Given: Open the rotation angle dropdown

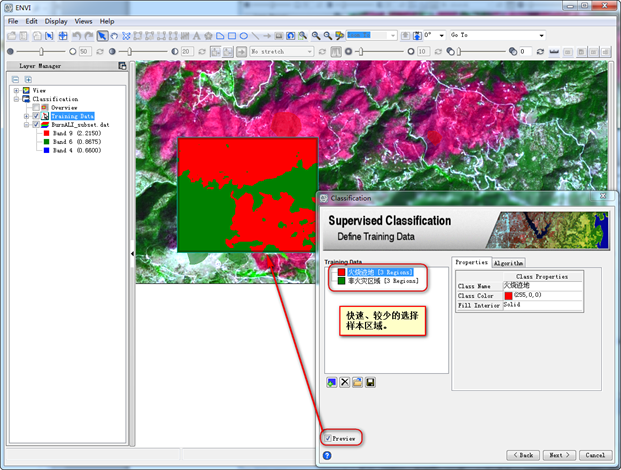Looking at the screenshot, I should tap(442, 35).
